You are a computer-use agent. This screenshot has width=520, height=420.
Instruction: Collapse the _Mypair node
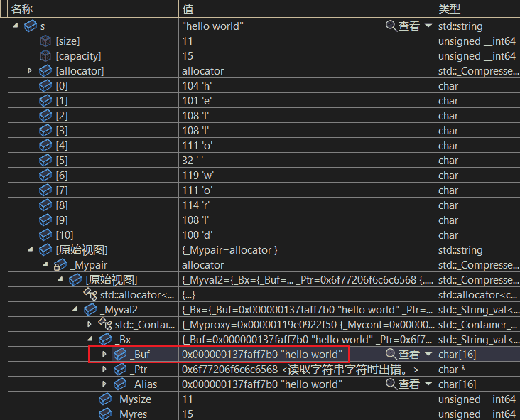coord(45,264)
